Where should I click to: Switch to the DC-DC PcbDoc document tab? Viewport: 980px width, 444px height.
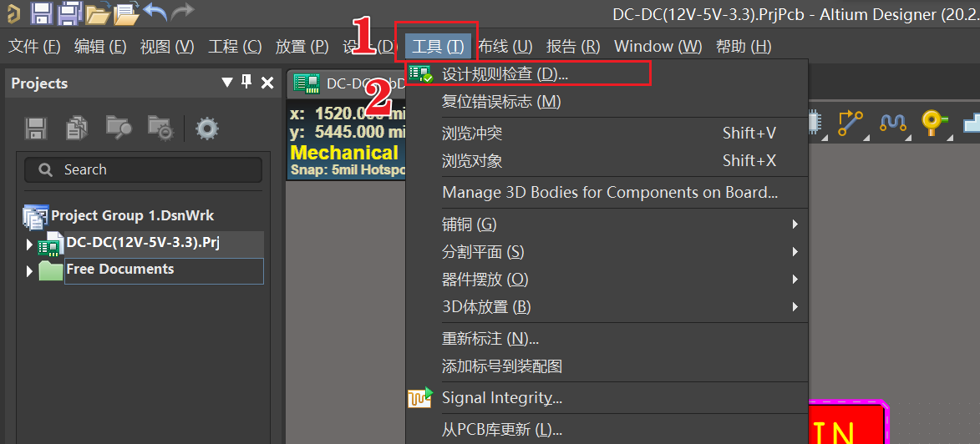(x=346, y=83)
